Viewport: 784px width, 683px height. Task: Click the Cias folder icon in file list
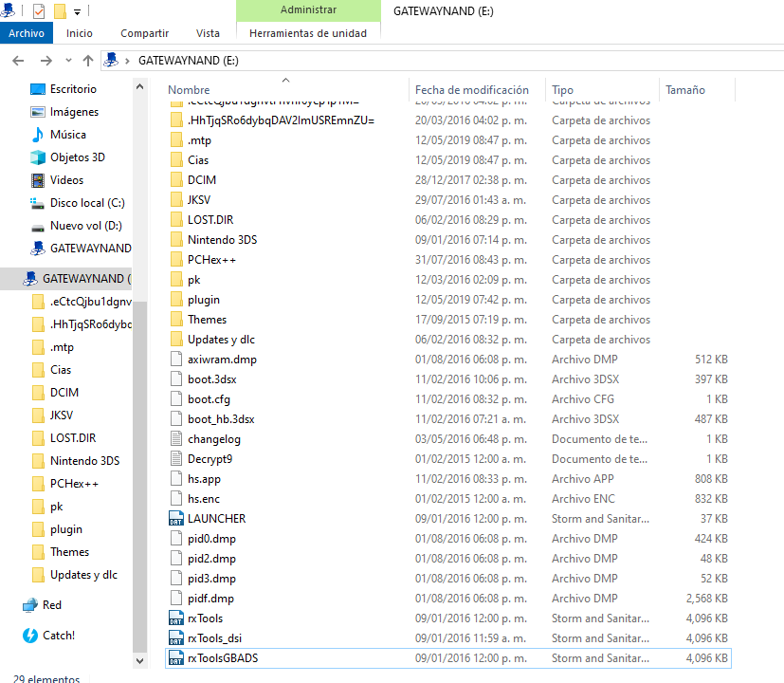point(176,160)
